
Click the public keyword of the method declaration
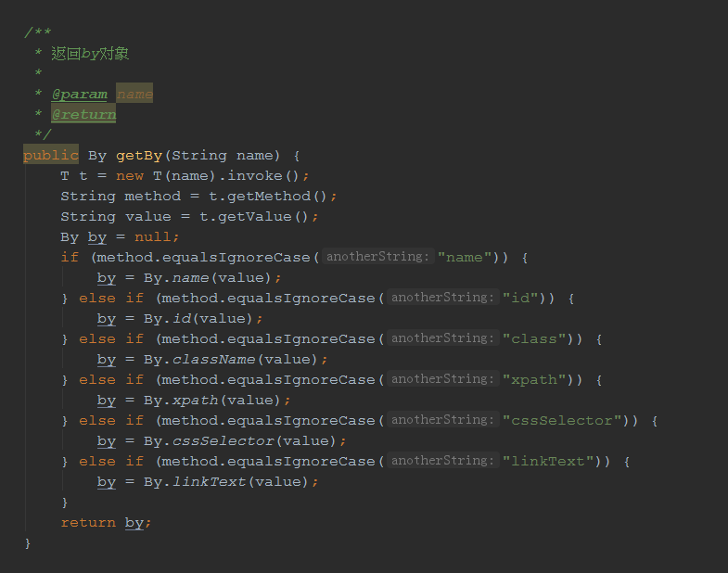(50, 156)
